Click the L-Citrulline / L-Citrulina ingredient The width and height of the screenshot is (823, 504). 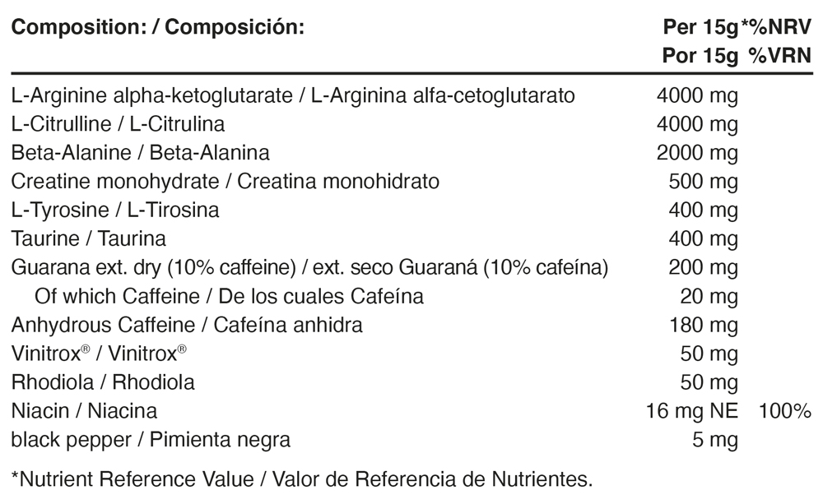(x=118, y=124)
